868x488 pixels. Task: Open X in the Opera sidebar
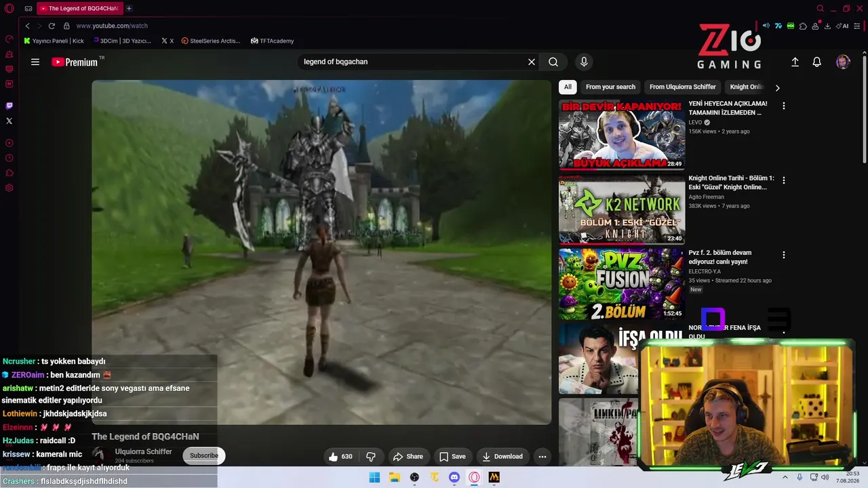[x=9, y=121]
